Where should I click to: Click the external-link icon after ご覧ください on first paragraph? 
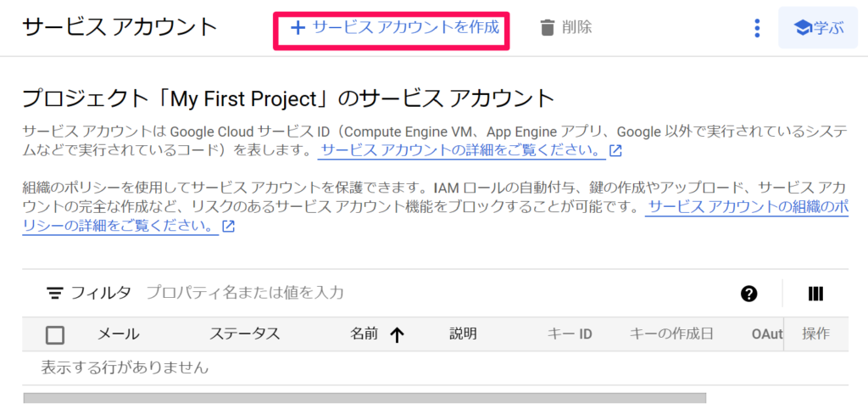click(615, 151)
